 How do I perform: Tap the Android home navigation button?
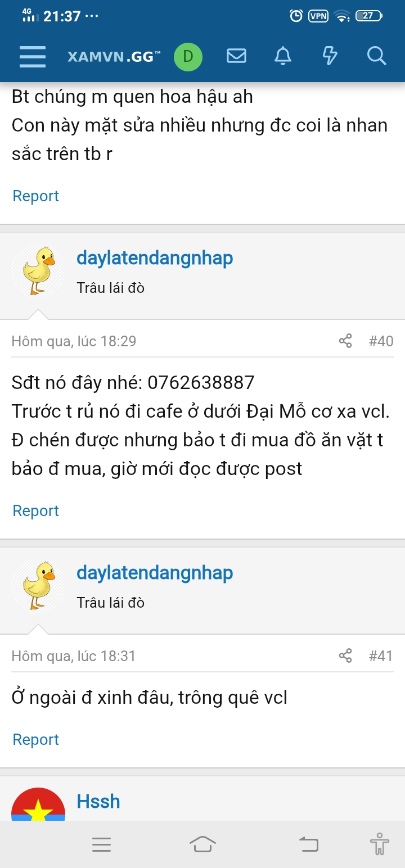203,844
